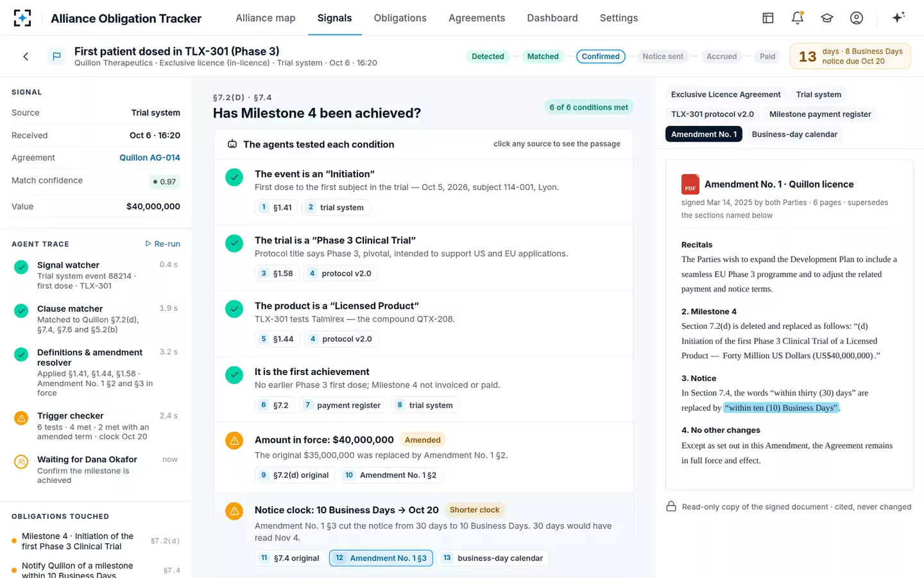Image resolution: width=924 pixels, height=578 pixels.
Task: Select the Amendment No. 1 source chip
Action: pos(704,134)
